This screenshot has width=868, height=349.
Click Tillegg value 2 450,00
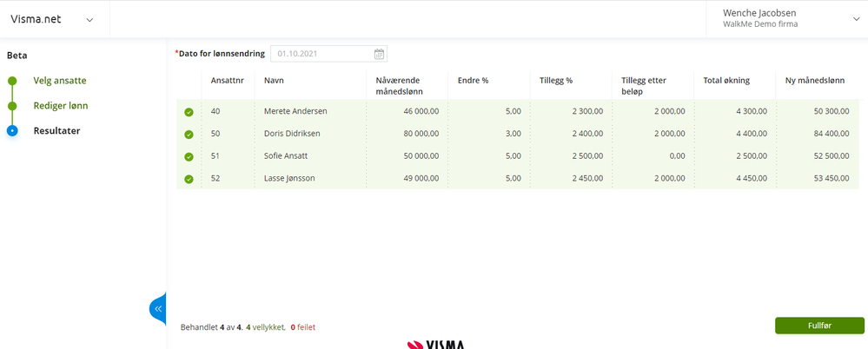pyautogui.click(x=587, y=178)
